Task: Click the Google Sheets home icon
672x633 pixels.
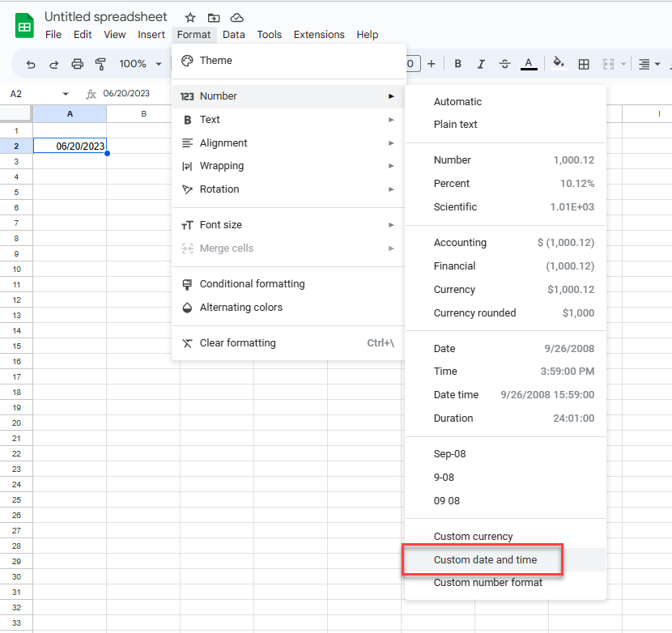Action: coord(23,24)
